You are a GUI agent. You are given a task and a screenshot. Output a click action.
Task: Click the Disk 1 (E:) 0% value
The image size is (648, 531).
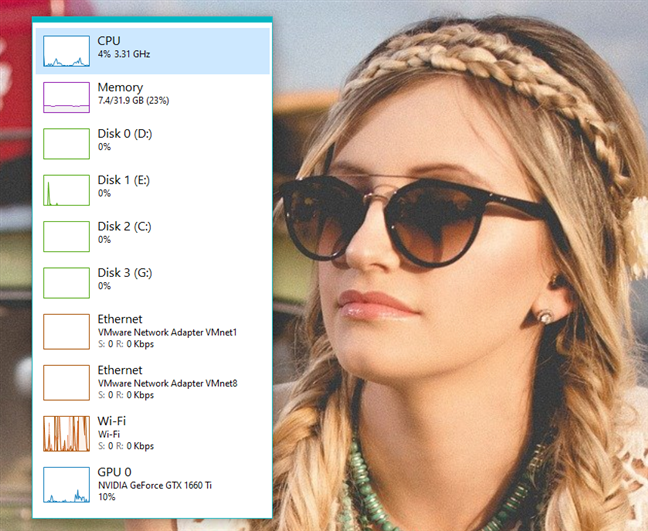(104, 193)
